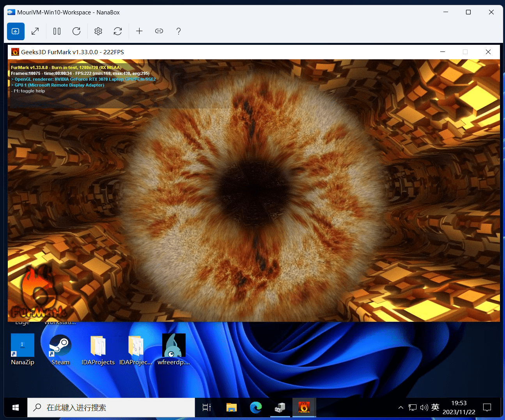Restart the virtual machine with circular arrow
This screenshot has width=505, height=420.
click(x=76, y=31)
